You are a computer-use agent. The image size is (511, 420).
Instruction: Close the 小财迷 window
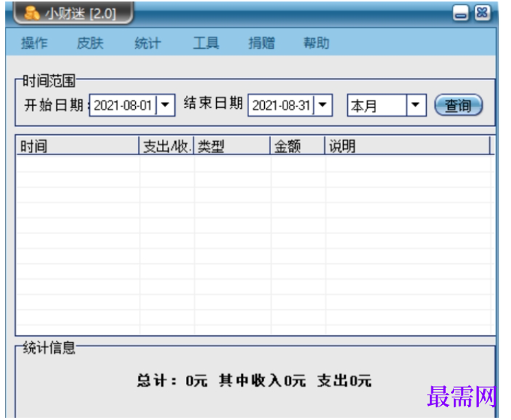pos(482,13)
